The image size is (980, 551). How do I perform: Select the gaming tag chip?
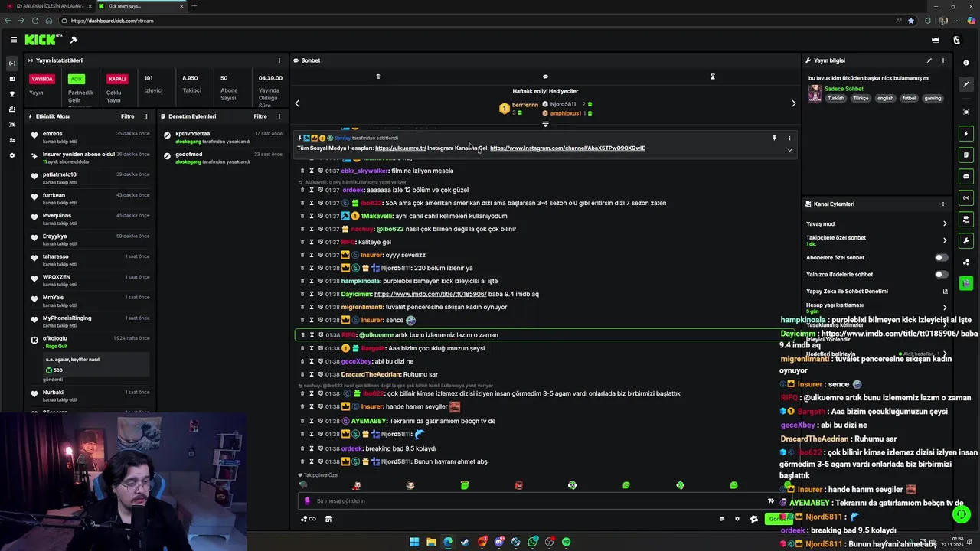(x=933, y=98)
